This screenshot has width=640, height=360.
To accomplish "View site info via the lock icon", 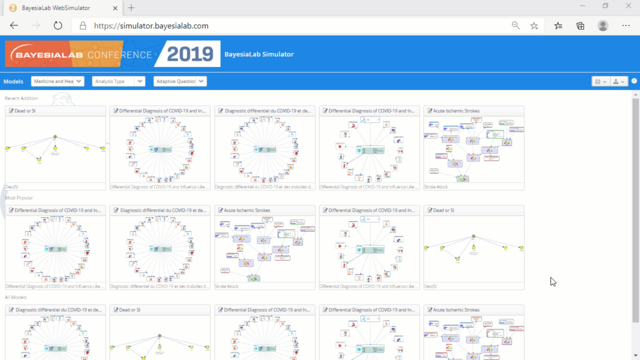I will (x=83, y=26).
